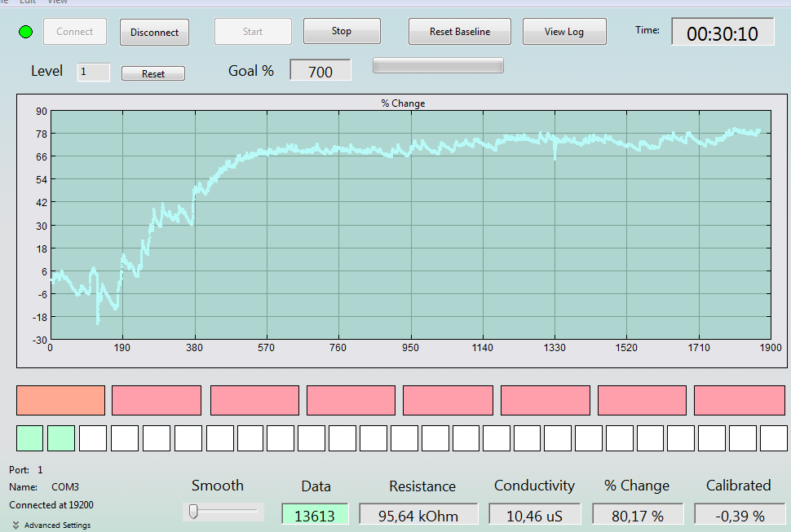The width and height of the screenshot is (791, 532).
Task: Click the 78 label on the y-axis
Action: coord(42,134)
